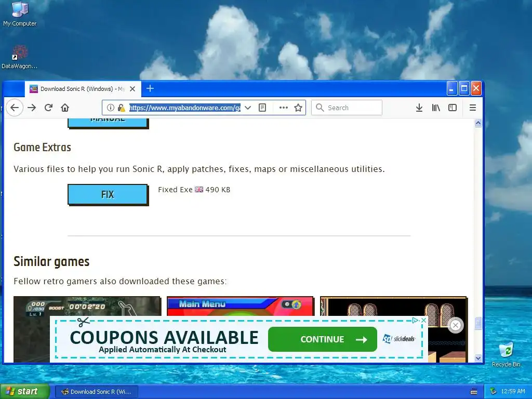Reload the current page
The width and height of the screenshot is (532, 399).
(48, 108)
